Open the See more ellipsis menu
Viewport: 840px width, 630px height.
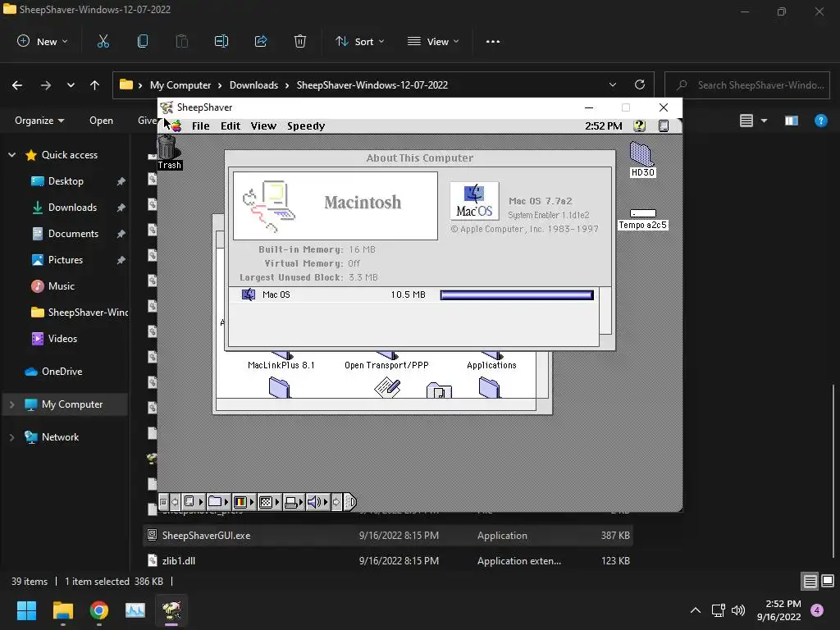(x=493, y=41)
